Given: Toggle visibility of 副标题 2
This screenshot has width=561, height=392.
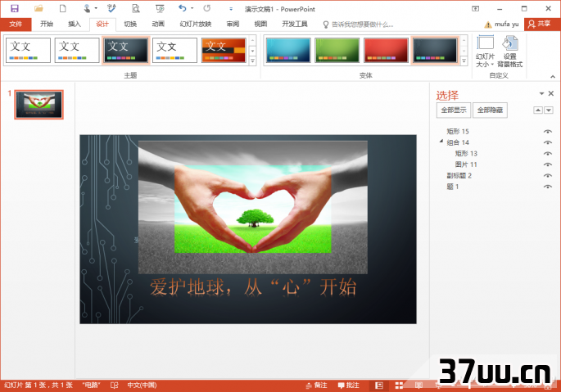Looking at the screenshot, I should 547,176.
